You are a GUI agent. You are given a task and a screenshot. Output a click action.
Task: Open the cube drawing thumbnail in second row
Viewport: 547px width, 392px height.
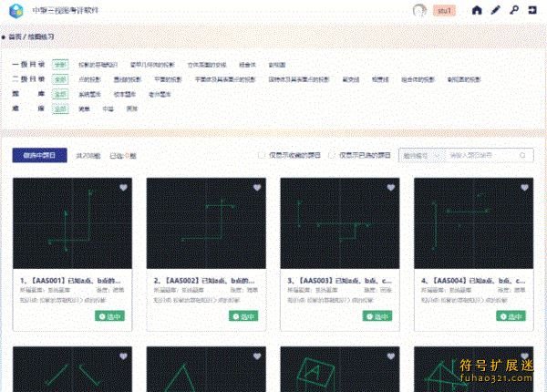(340, 369)
